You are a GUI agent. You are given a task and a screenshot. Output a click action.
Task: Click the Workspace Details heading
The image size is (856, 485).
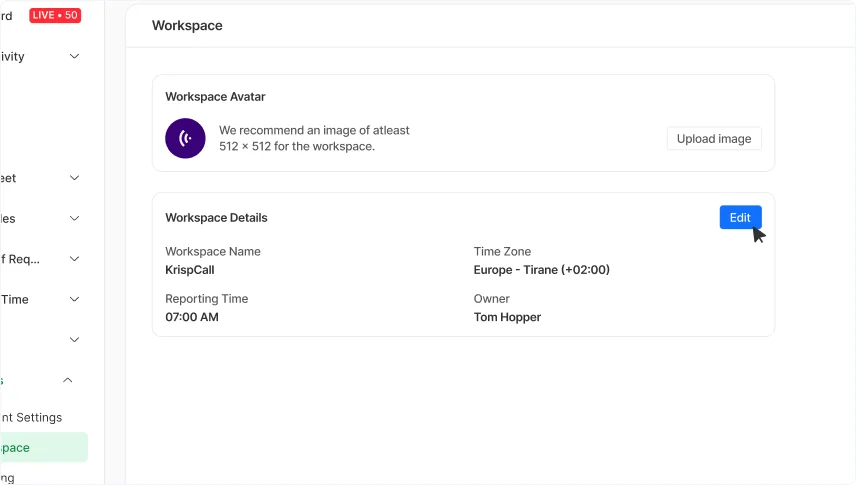216,217
